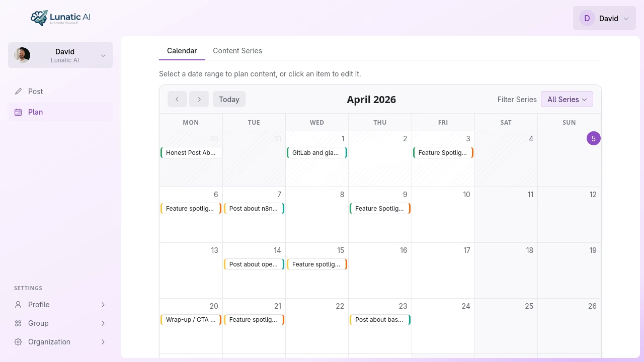The width and height of the screenshot is (644, 362).
Task: Select April 8 day cell
Action: [317, 215]
